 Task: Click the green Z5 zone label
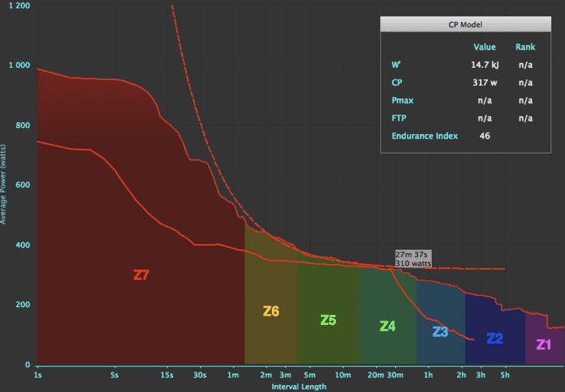[x=328, y=320]
